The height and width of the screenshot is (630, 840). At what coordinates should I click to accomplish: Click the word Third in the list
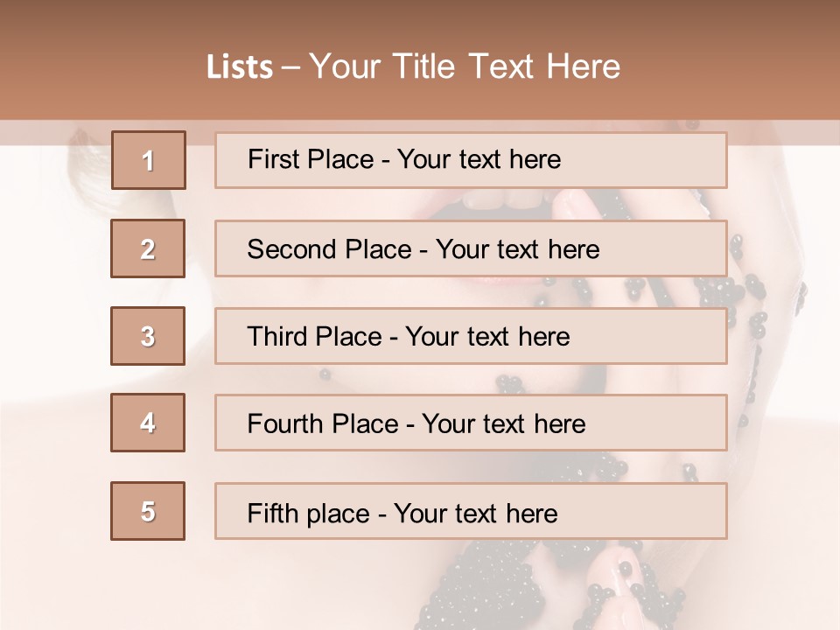(x=280, y=337)
